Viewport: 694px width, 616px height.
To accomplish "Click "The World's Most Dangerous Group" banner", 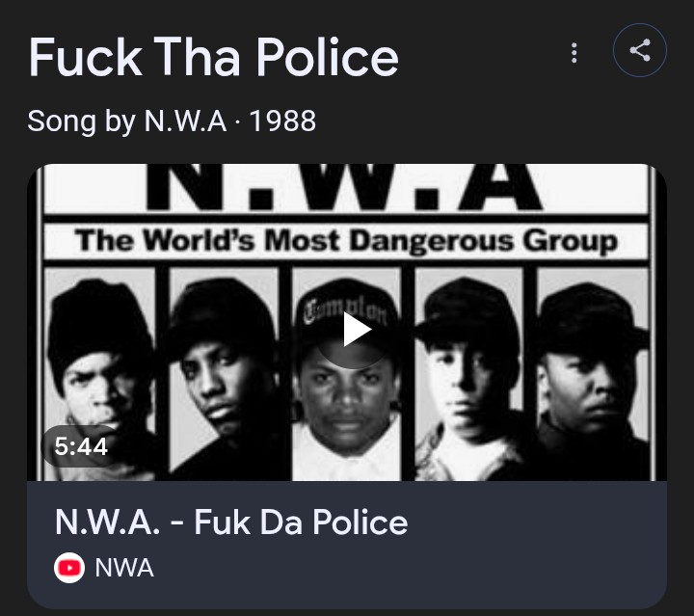I will tap(346, 241).
